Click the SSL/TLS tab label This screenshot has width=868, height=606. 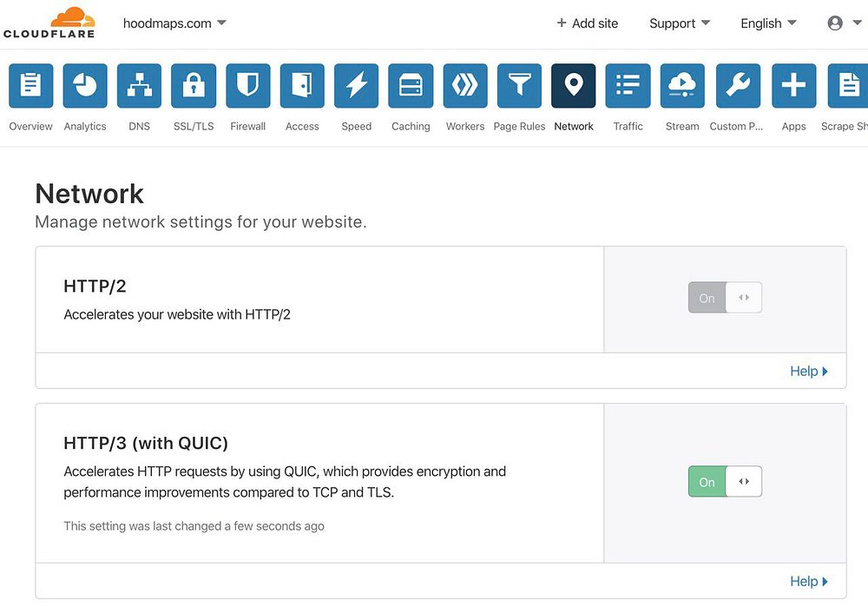pos(194,126)
